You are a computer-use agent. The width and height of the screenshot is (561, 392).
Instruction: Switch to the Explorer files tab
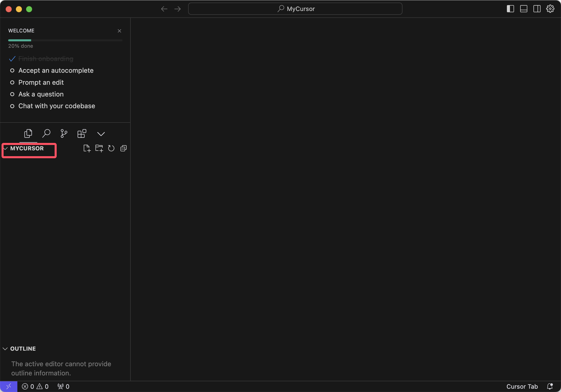[x=28, y=133]
